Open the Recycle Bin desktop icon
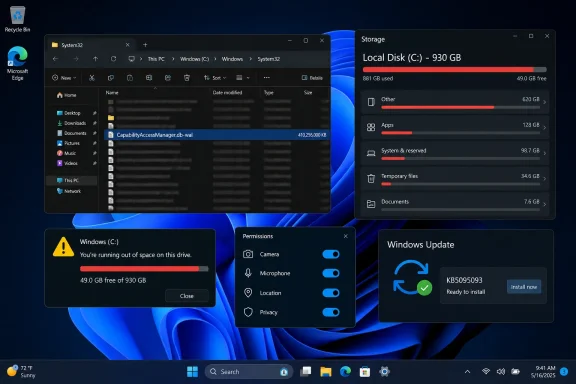Image resolution: width=576 pixels, height=384 pixels. tap(17, 19)
